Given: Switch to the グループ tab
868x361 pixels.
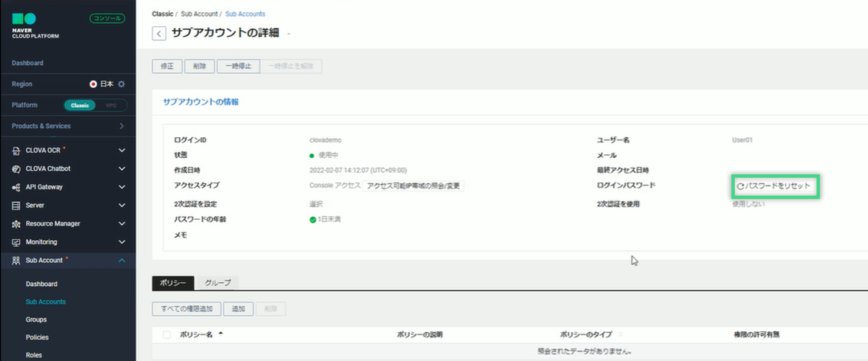Looking at the screenshot, I should 218,283.
